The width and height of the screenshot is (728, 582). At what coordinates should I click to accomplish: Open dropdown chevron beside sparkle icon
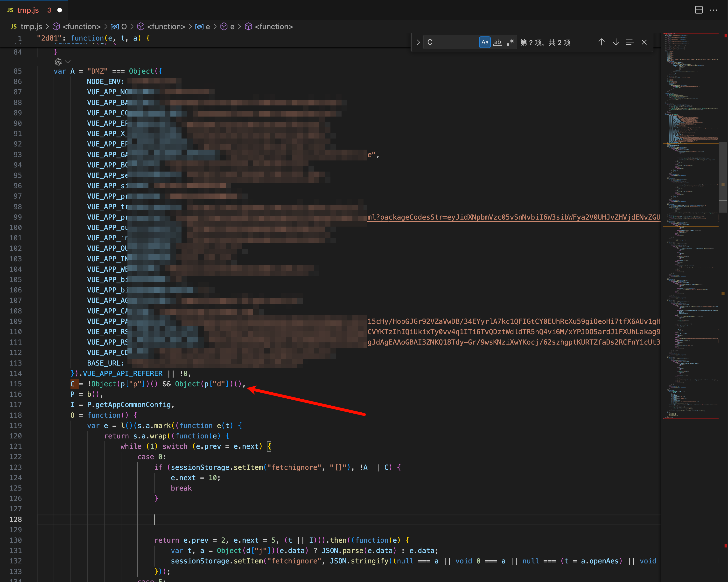68,62
